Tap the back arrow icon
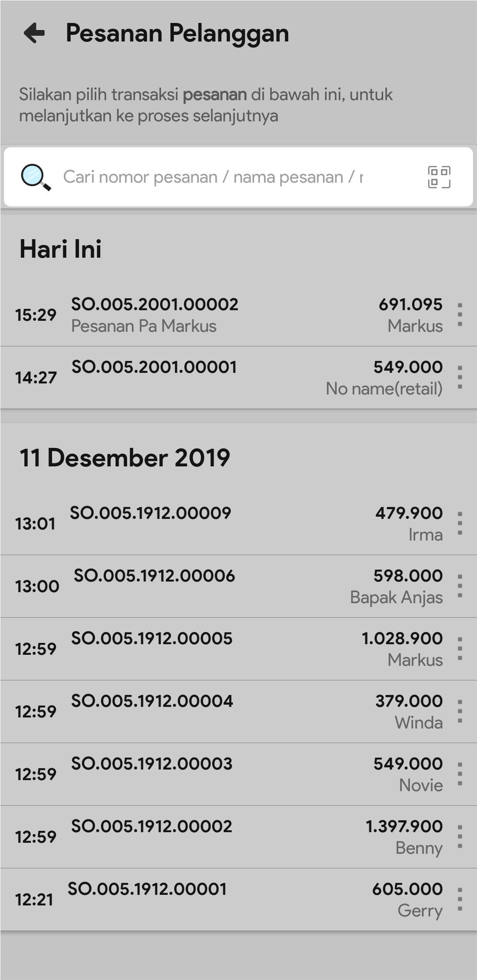The height and width of the screenshot is (980, 477). tap(34, 33)
